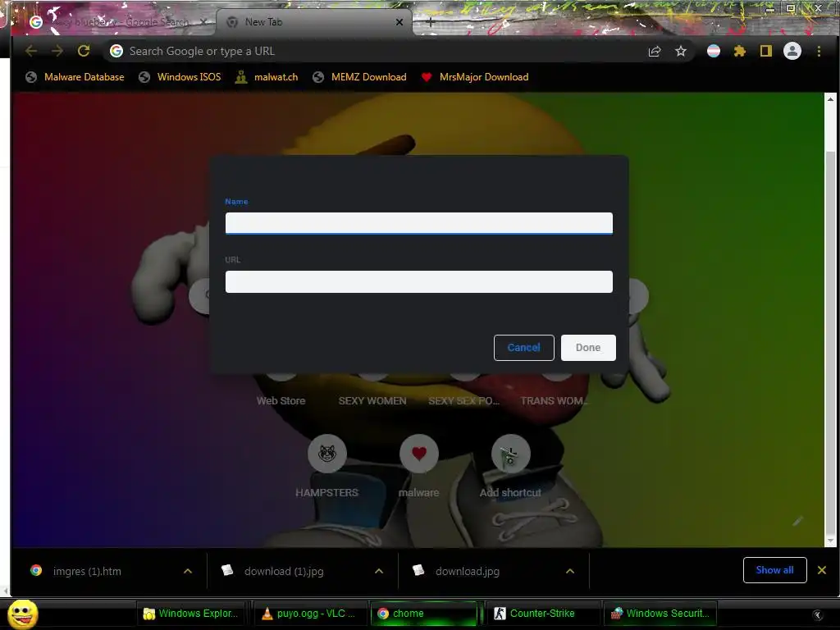The width and height of the screenshot is (840, 630).
Task: Click the Add shortcut tile
Action: click(510, 466)
